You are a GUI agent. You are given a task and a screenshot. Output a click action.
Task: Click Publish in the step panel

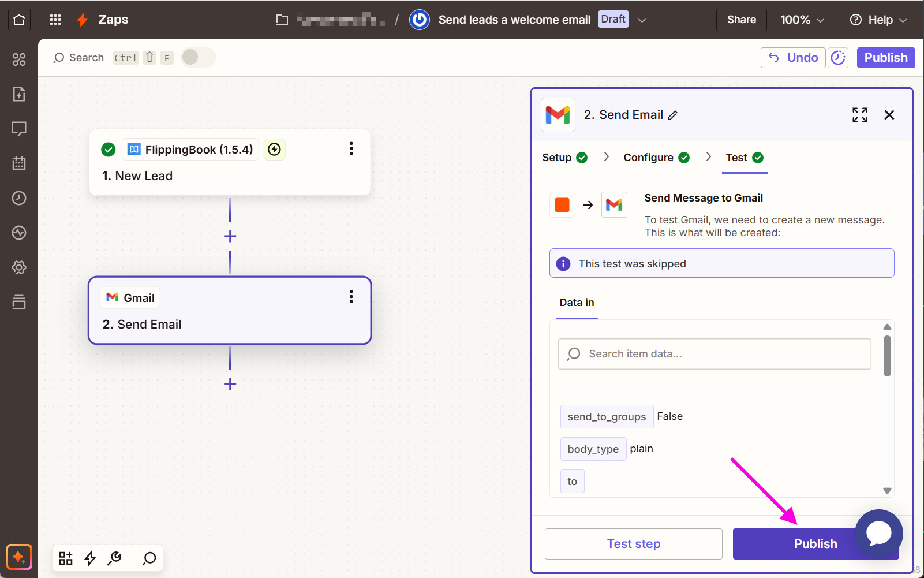815,544
